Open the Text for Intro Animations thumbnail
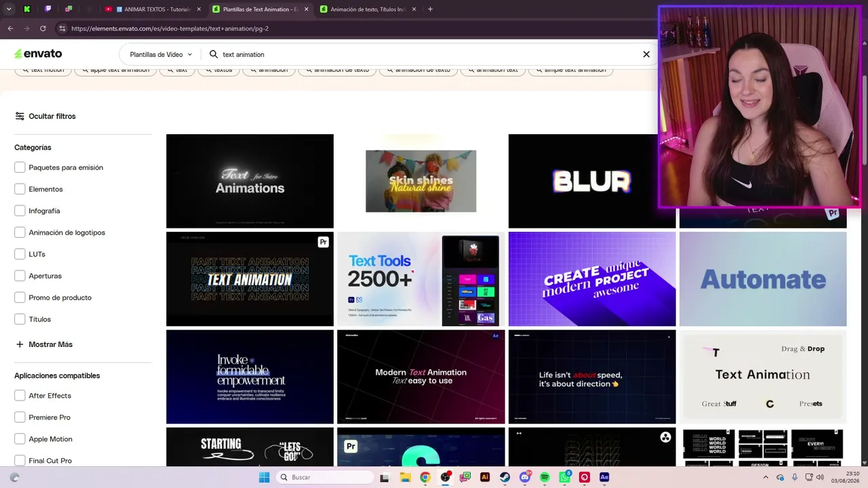 pyautogui.click(x=250, y=181)
